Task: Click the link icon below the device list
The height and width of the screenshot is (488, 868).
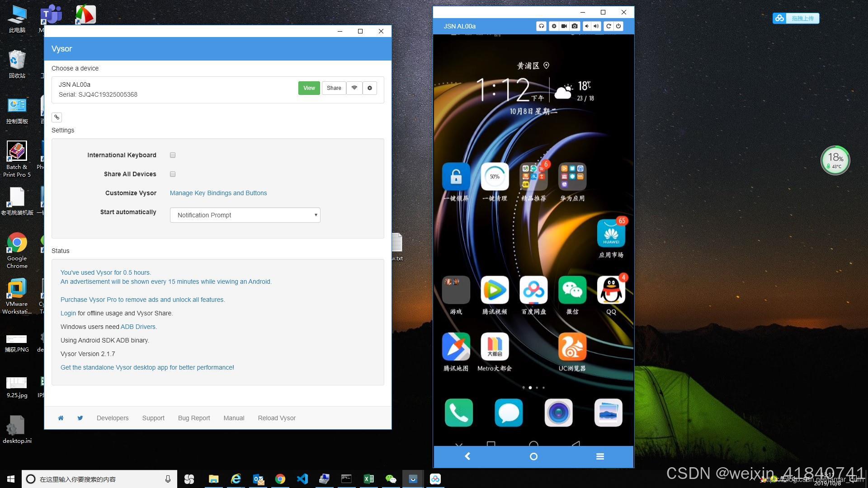Action: click(x=57, y=117)
